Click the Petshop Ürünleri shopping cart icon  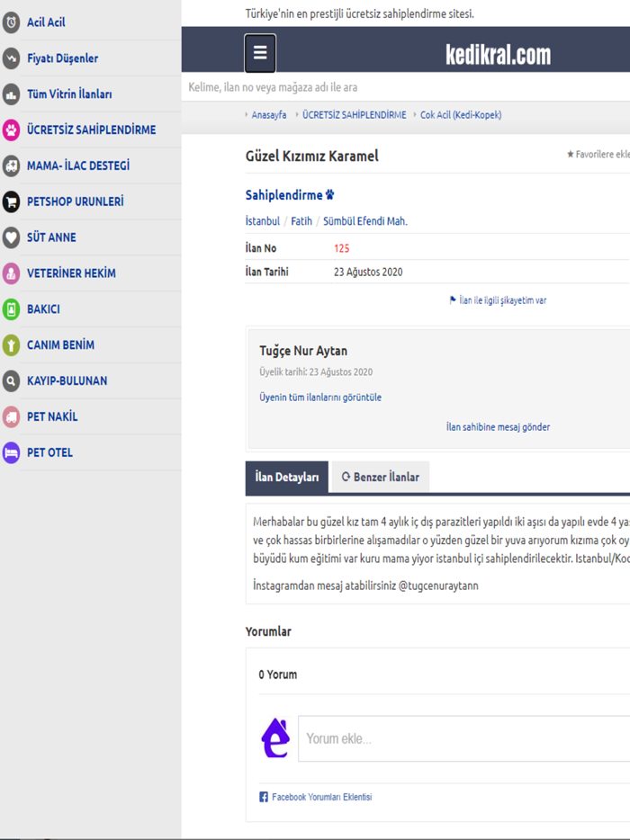point(11,201)
